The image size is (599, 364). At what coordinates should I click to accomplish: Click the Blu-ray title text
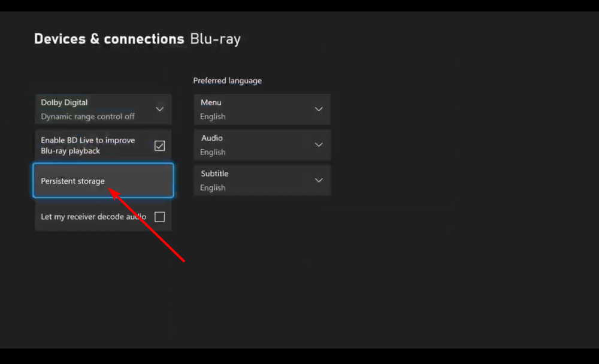(x=216, y=39)
